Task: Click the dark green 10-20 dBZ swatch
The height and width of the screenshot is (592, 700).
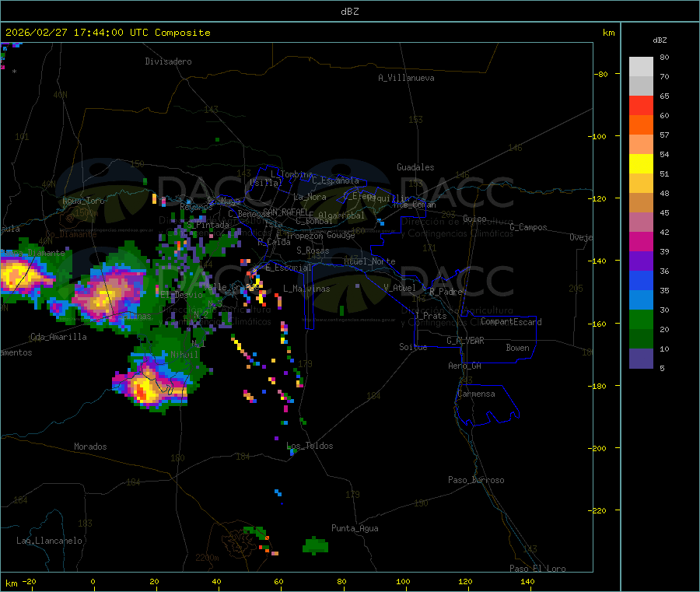Action: point(641,339)
